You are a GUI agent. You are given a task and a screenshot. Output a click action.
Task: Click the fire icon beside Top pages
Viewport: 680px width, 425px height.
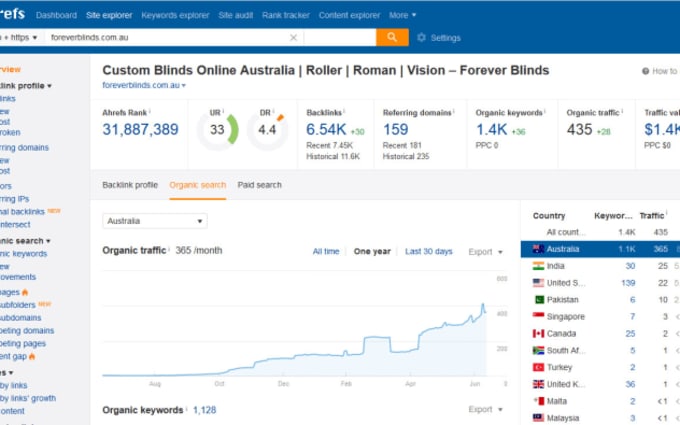pos(25,292)
